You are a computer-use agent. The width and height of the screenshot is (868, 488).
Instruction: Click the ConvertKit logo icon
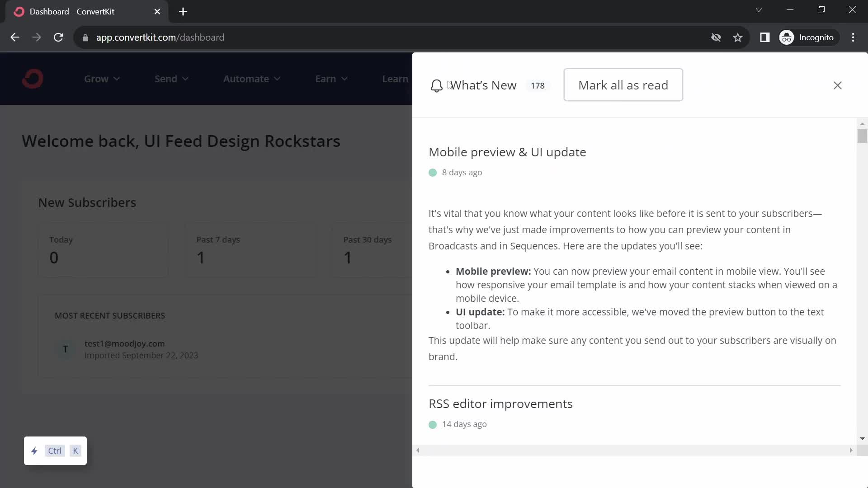(x=33, y=79)
